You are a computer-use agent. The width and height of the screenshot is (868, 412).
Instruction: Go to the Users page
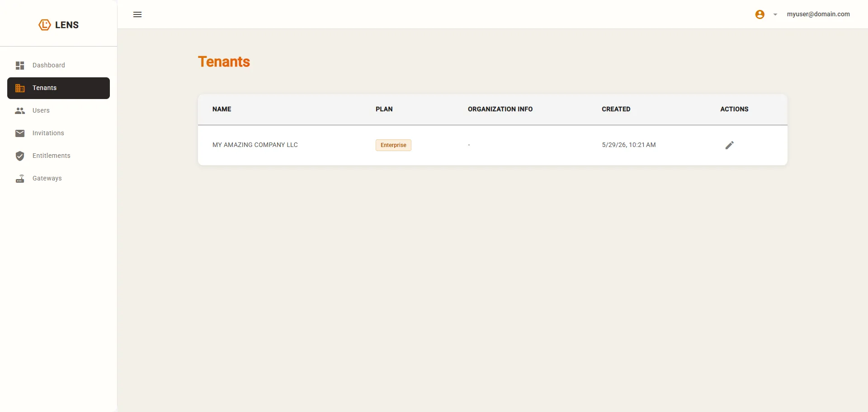pyautogui.click(x=58, y=111)
